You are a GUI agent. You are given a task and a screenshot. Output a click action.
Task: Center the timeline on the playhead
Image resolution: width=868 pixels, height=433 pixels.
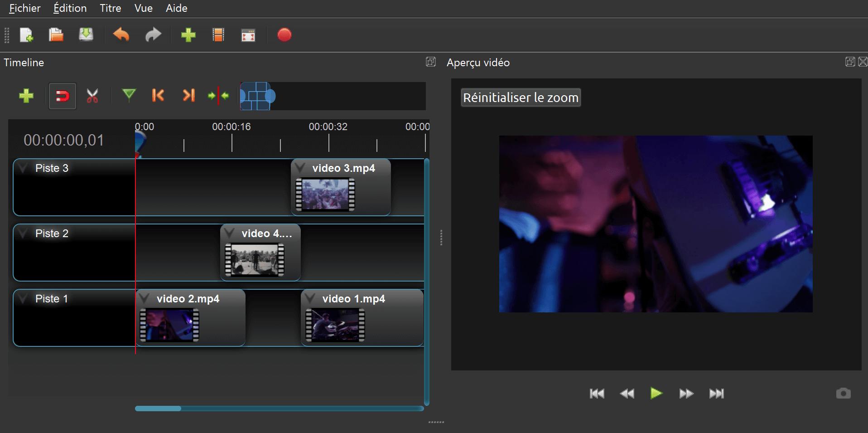click(218, 96)
